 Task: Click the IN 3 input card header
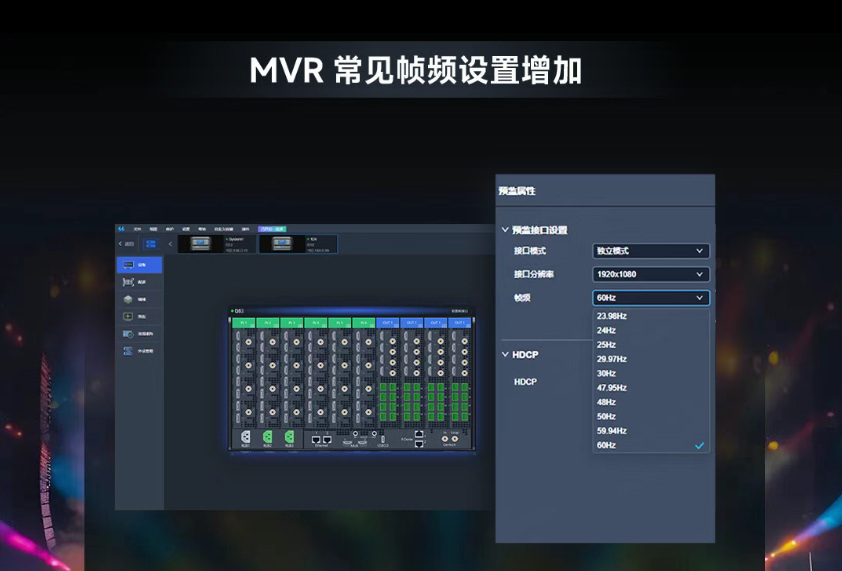click(x=292, y=323)
